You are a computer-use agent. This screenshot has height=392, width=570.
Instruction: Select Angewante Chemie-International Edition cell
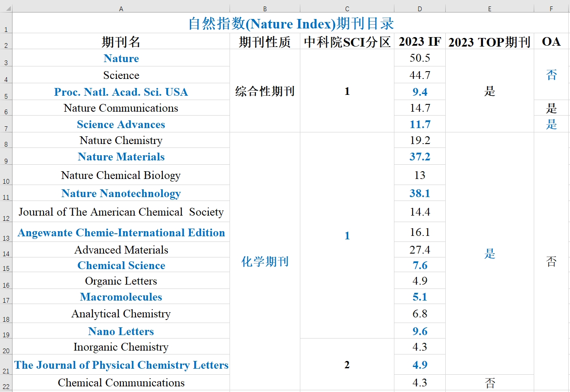click(121, 232)
